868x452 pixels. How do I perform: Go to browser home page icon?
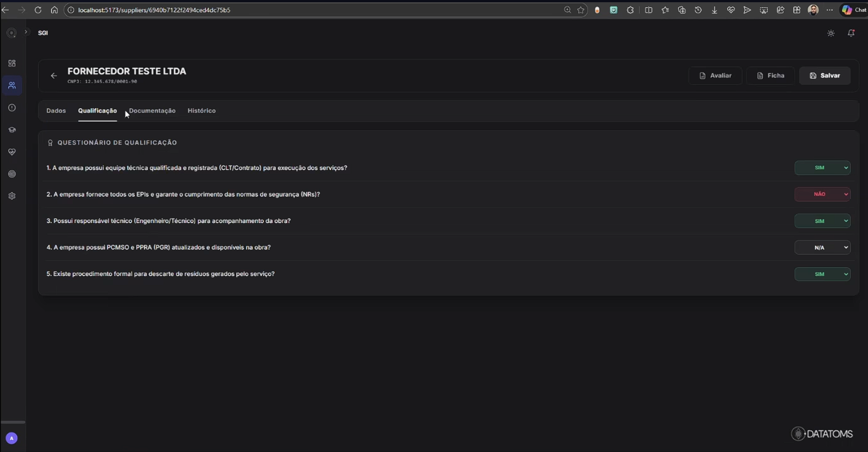[54, 10]
